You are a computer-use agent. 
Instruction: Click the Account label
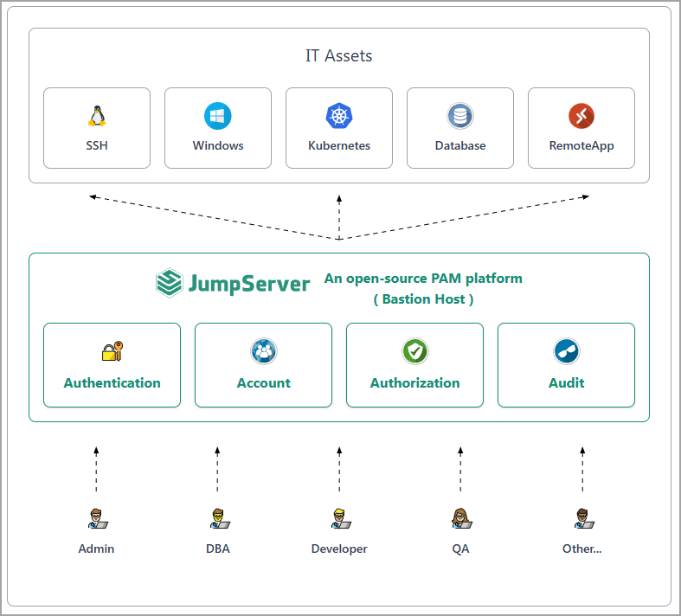[x=264, y=383]
